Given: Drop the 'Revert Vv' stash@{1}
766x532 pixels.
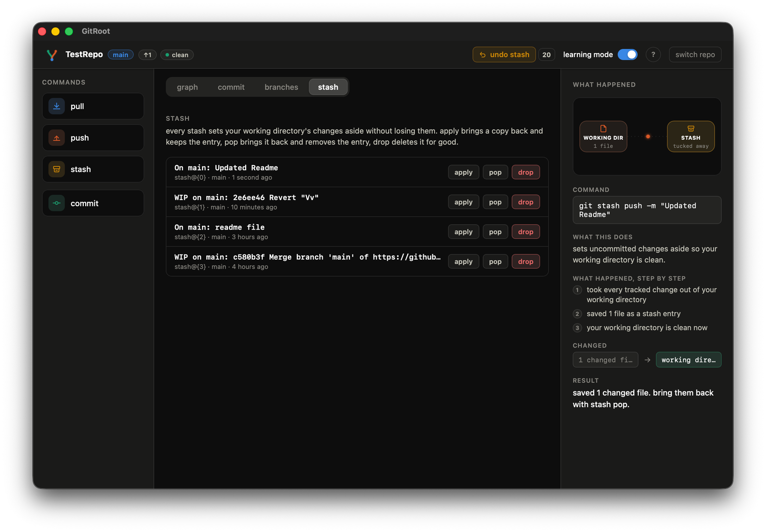Looking at the screenshot, I should tap(526, 202).
